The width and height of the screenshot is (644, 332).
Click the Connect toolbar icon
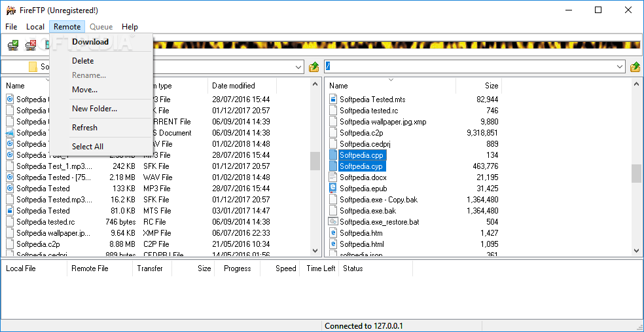(x=12, y=45)
